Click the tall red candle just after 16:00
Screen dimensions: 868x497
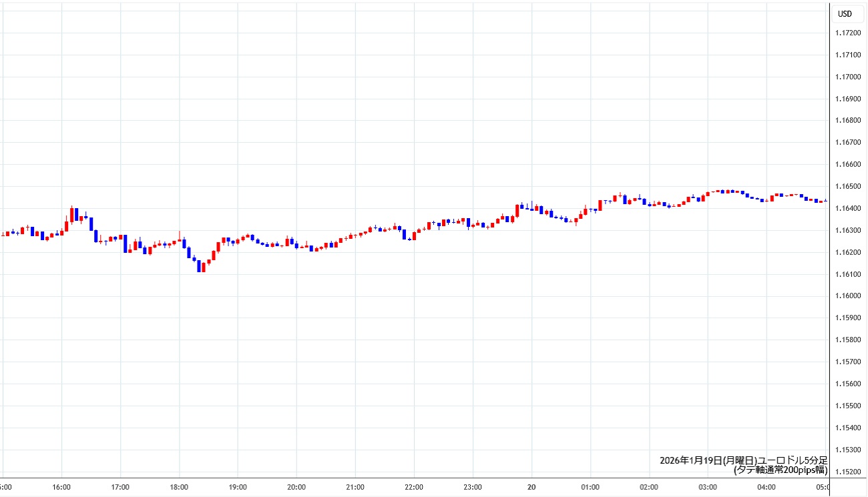71,214
